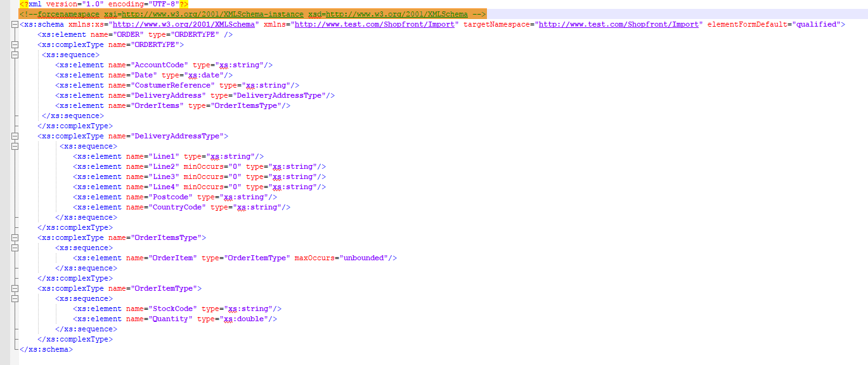Fold the xs:sequence block containing OrderItem
The image size is (868, 365).
(15, 248)
